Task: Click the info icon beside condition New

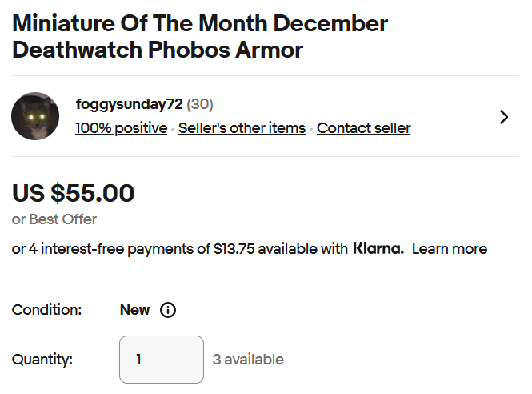Action: pyautogui.click(x=168, y=310)
